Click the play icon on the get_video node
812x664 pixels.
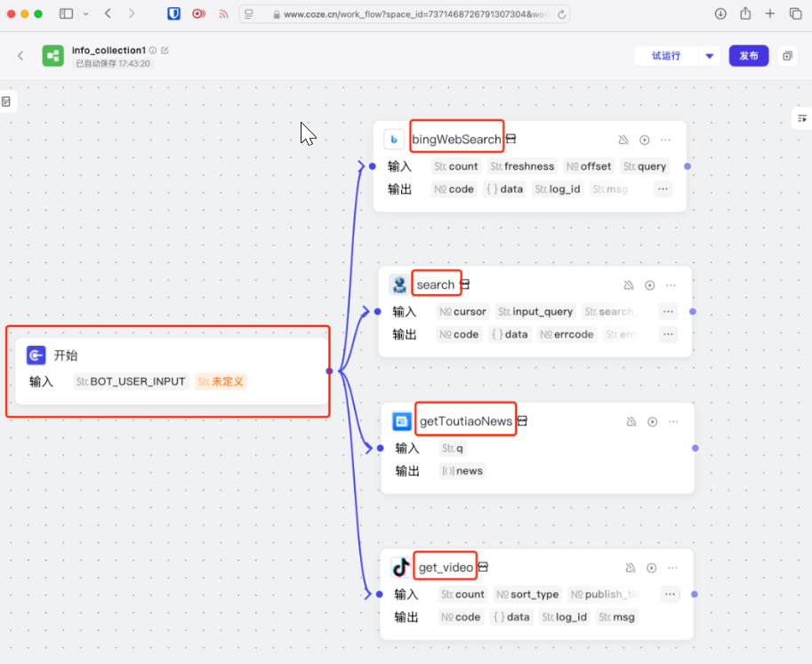[651, 568]
